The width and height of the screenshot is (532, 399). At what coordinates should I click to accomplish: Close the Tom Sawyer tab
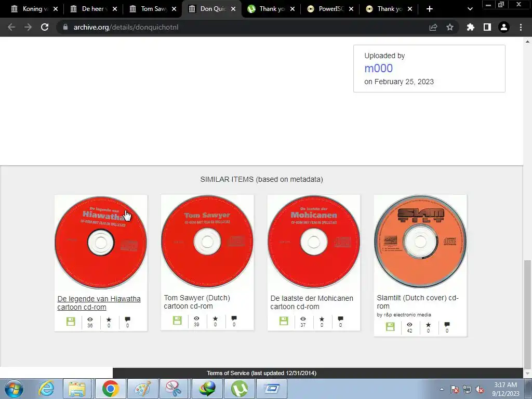click(174, 9)
